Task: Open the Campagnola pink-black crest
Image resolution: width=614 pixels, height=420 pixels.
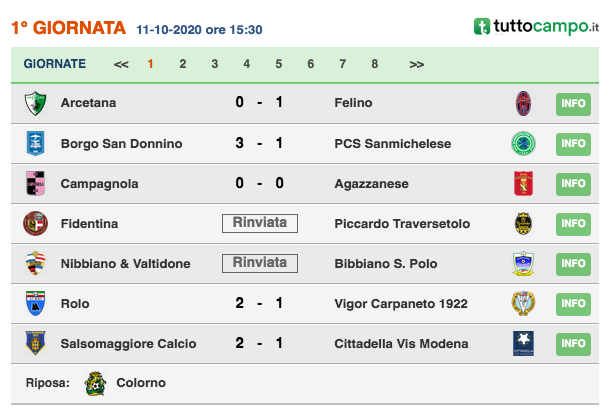Action: 35,183
